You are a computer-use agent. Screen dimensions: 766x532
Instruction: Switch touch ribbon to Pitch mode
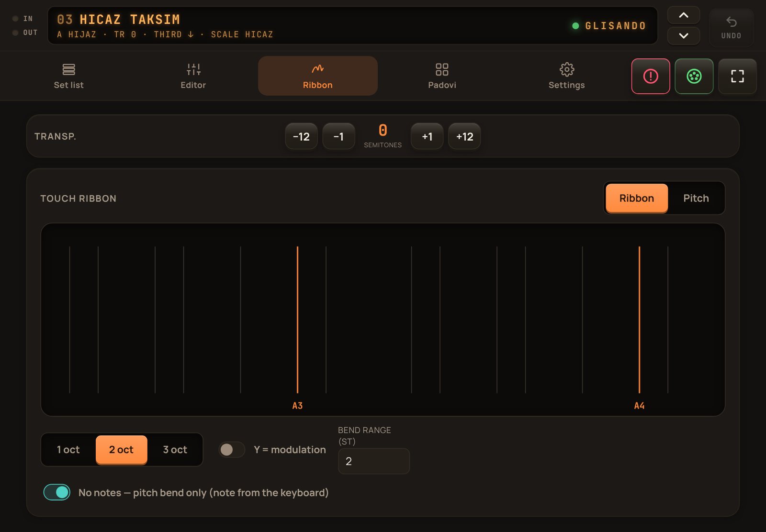(x=696, y=198)
